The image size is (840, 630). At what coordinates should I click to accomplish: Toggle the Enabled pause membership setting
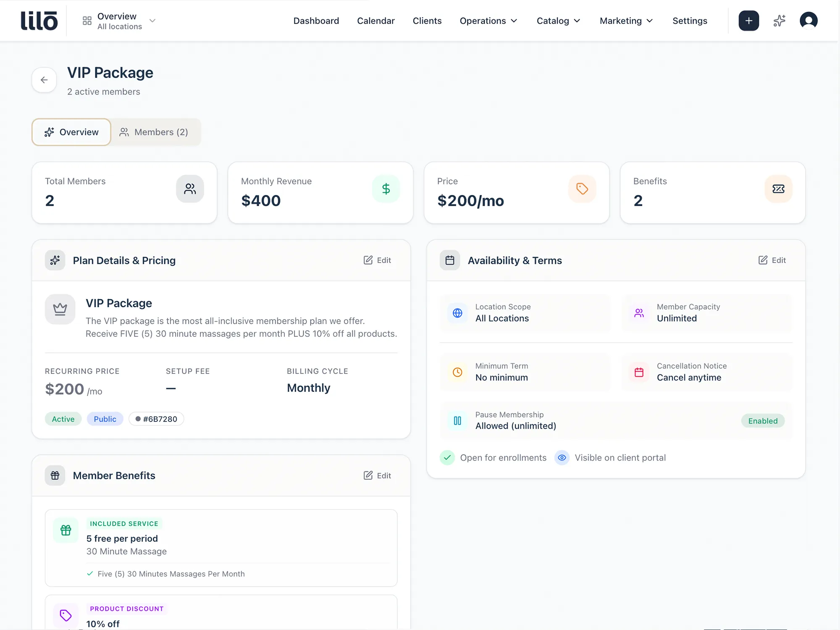pyautogui.click(x=763, y=420)
